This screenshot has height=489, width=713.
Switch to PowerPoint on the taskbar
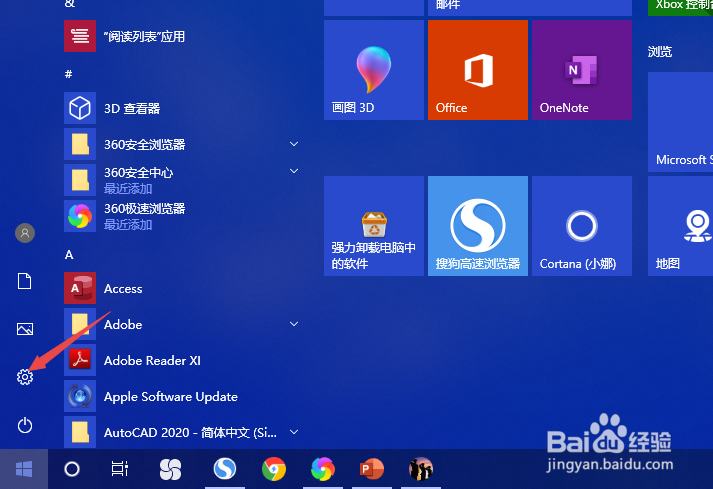point(372,469)
